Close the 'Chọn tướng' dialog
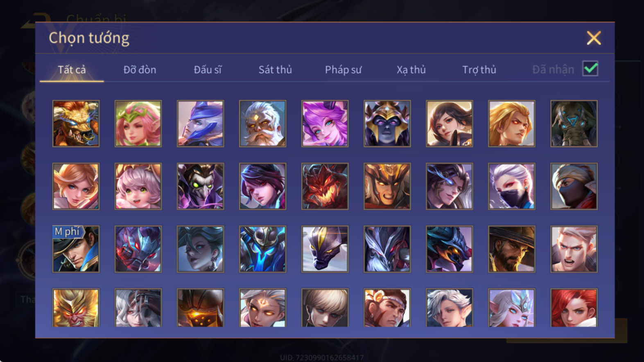This screenshot has width=644, height=362. [x=594, y=38]
